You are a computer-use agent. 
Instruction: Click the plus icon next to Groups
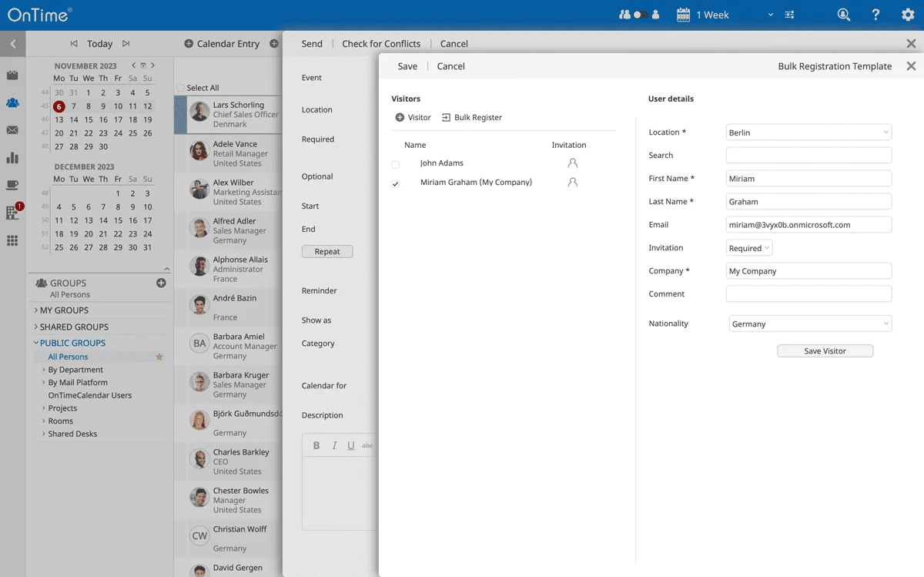161,283
